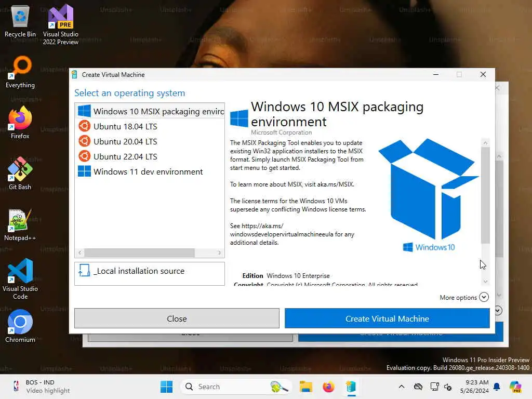Click the OS list horizontal scrollbar thumb
The width and height of the screenshot is (532, 399).
tap(139, 253)
